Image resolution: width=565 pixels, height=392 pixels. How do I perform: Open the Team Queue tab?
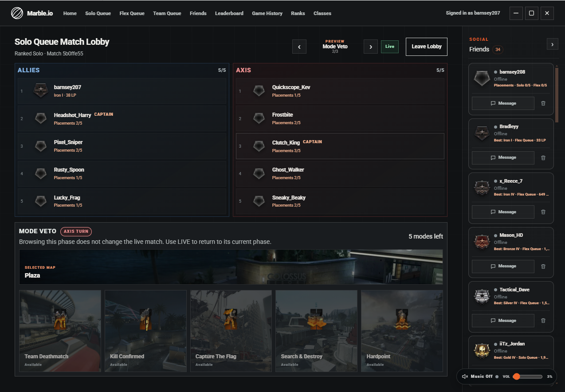167,13
